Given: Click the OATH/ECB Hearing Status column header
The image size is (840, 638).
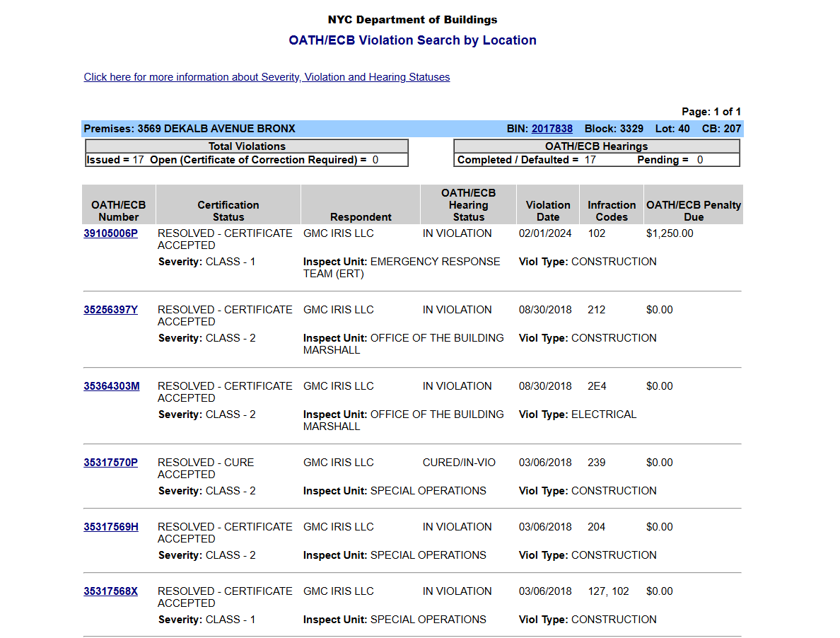Looking at the screenshot, I should [x=468, y=205].
